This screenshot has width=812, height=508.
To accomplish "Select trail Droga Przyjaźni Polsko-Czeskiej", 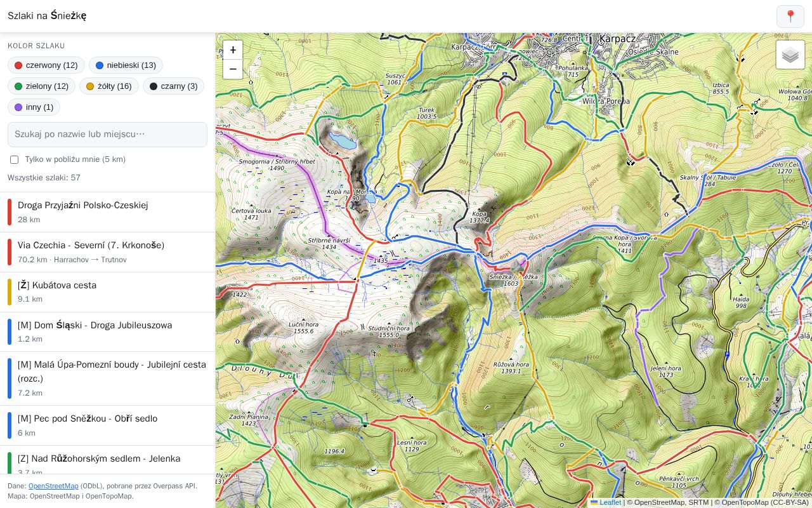I will click(x=108, y=212).
